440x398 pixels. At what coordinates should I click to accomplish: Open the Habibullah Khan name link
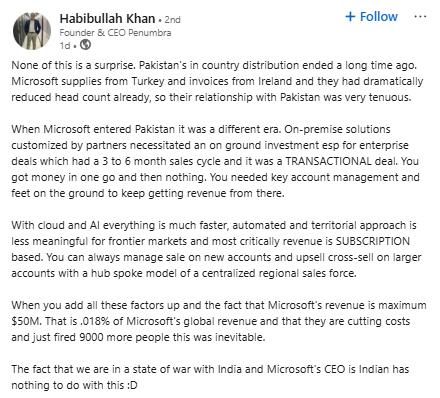pos(107,18)
